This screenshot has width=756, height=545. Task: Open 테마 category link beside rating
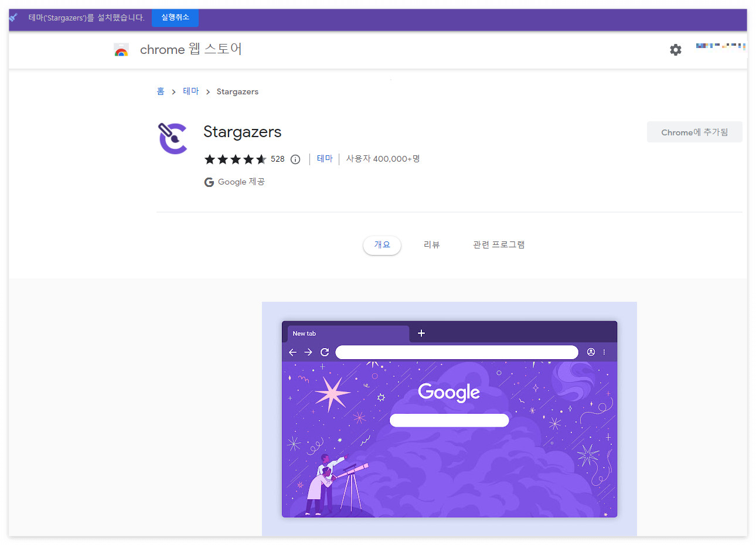click(325, 159)
